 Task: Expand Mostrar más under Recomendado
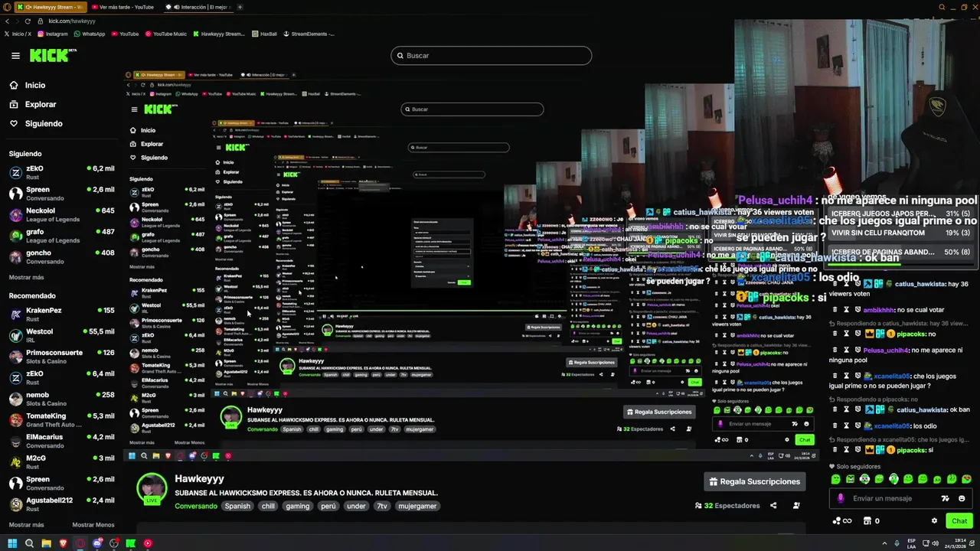coord(26,525)
